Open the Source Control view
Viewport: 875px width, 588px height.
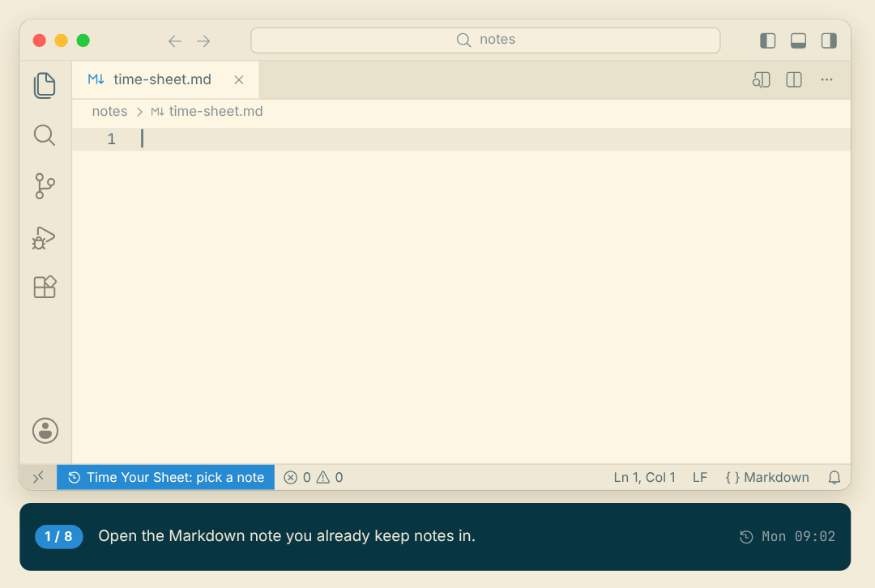tap(45, 185)
